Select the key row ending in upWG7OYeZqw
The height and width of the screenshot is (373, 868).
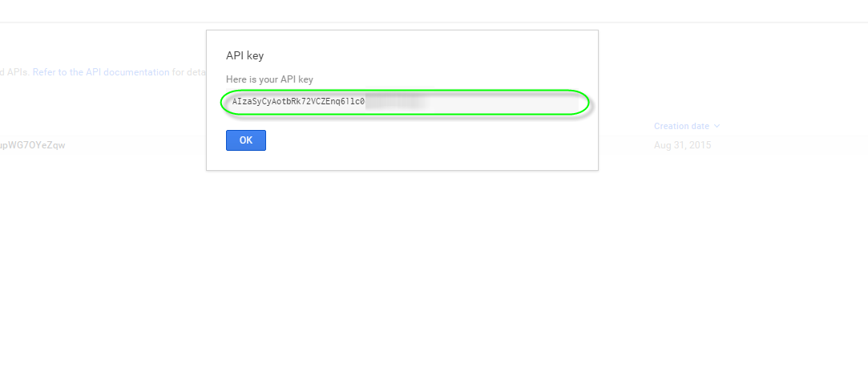coord(33,145)
